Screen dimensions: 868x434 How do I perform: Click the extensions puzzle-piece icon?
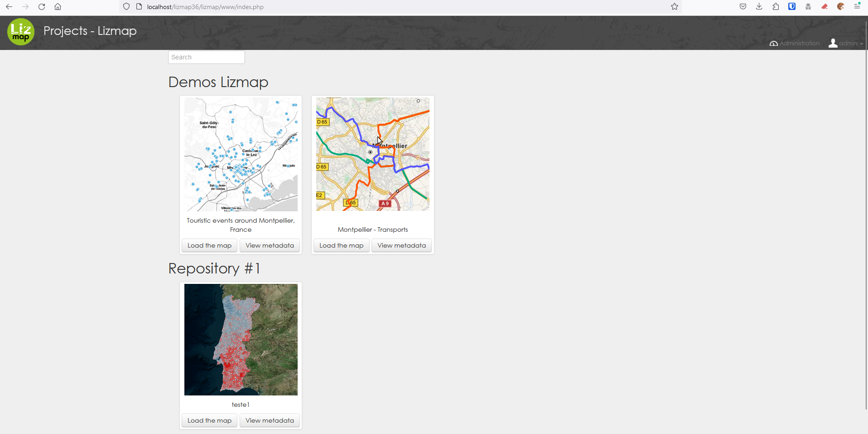click(776, 7)
